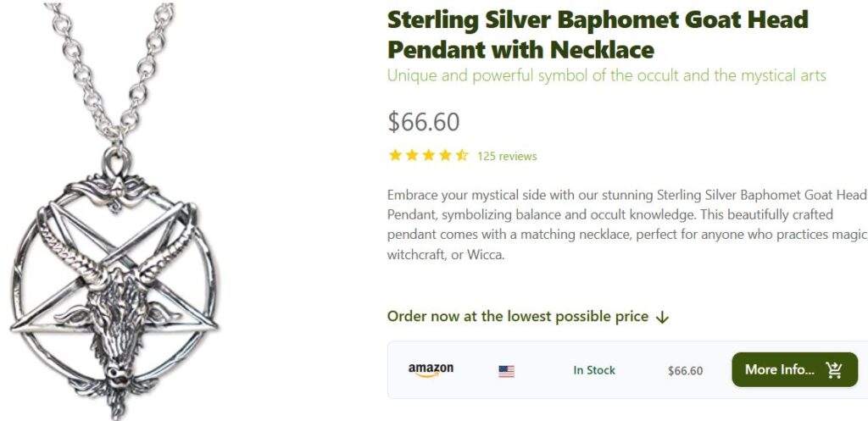
Task: Click "Order now at the lowest possible price"
Action: point(517,317)
